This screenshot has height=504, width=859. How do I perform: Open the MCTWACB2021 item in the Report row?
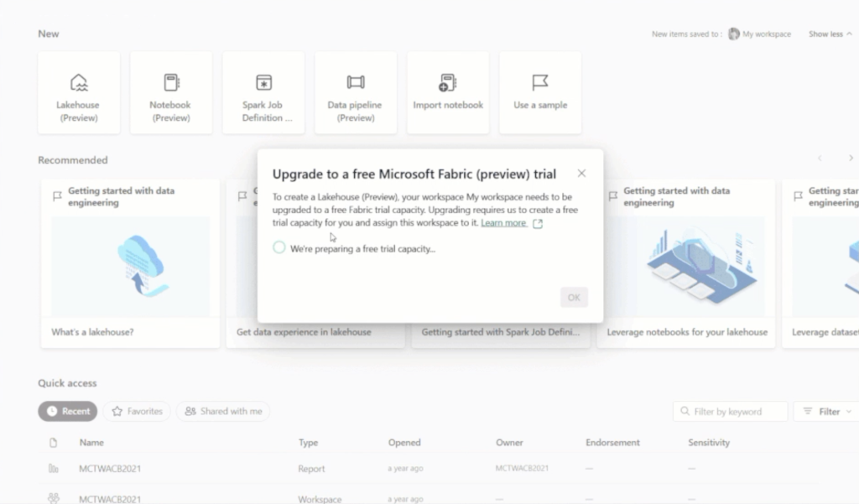[x=110, y=469]
